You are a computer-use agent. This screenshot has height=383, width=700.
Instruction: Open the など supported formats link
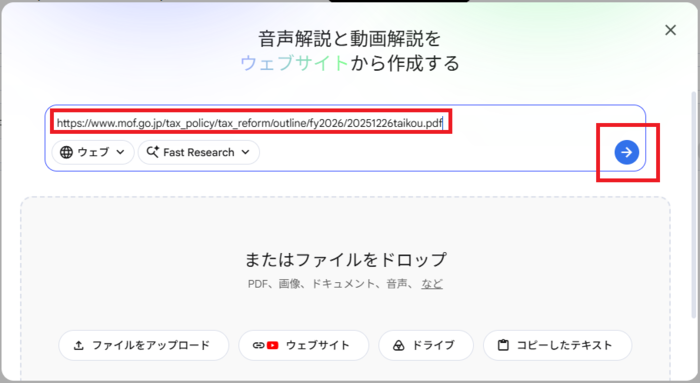[432, 284]
